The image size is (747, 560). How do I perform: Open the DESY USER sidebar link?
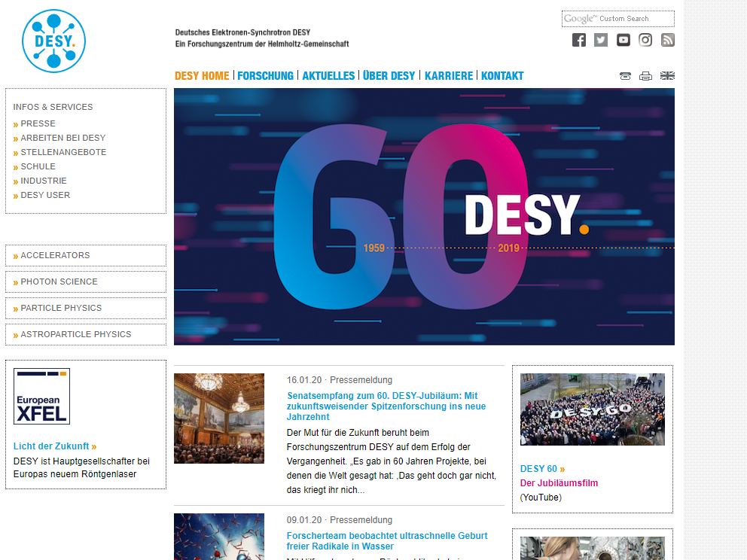pos(45,195)
